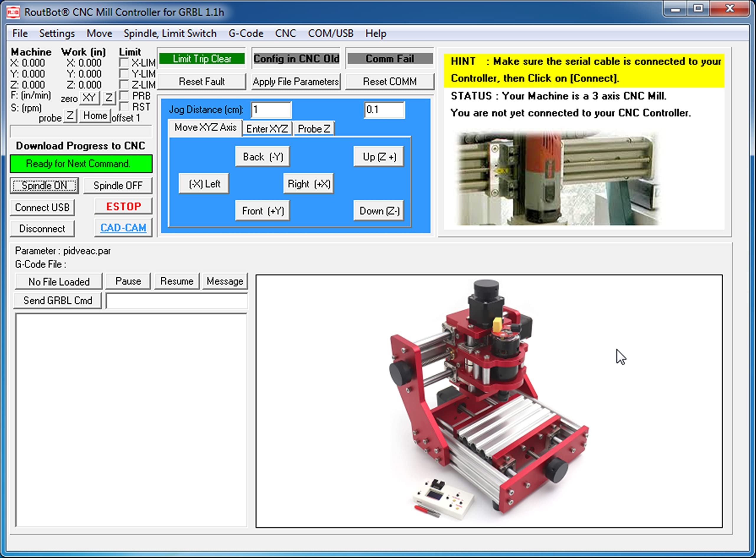Click the probe Z button
756x558 pixels.
click(x=70, y=116)
